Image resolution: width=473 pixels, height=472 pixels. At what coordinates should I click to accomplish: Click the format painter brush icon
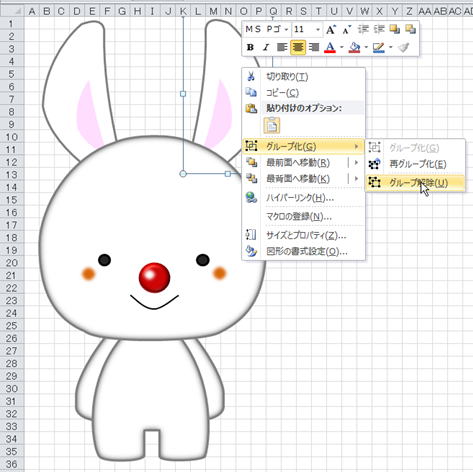[x=404, y=48]
